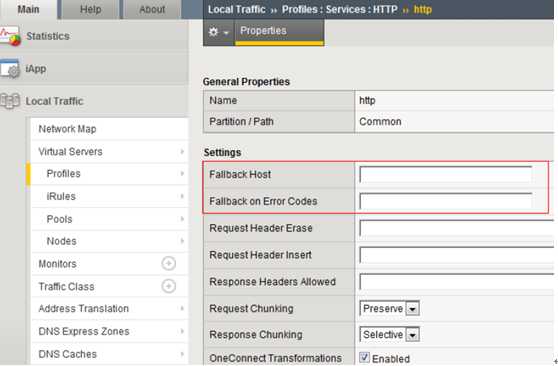Open the Nodes menu entry
The width and height of the screenshot is (558, 366).
click(62, 241)
